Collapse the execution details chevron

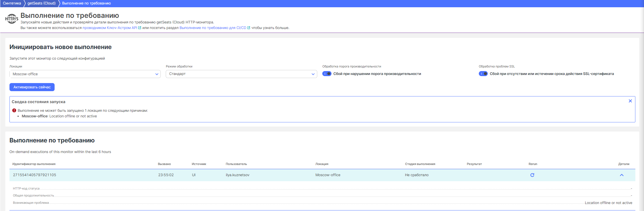tap(621, 175)
